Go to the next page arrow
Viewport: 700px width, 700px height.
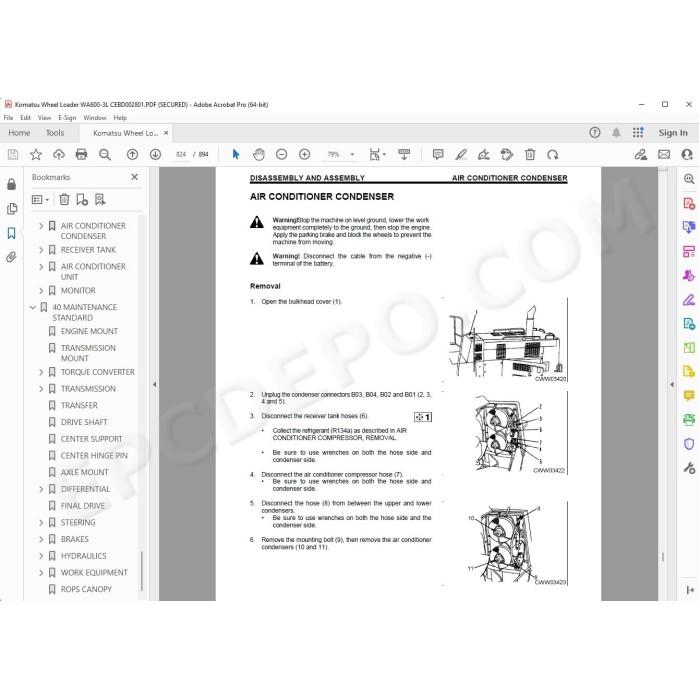click(155, 154)
